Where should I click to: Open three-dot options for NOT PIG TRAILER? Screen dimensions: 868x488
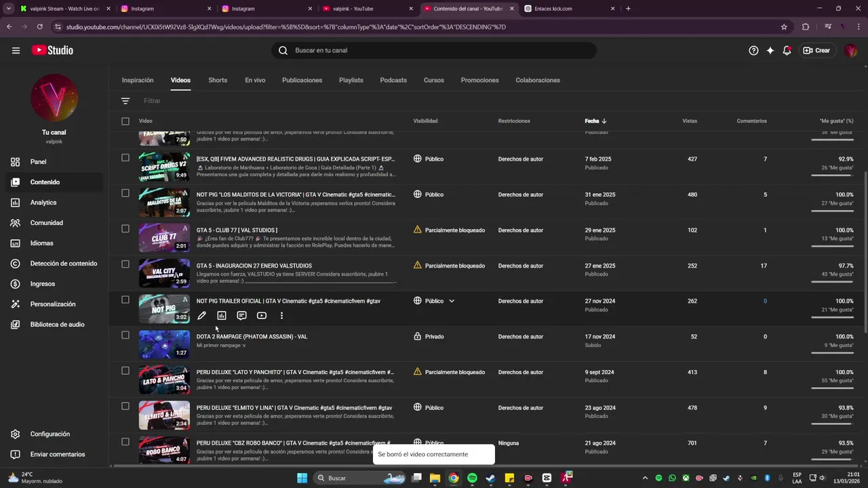tap(281, 316)
